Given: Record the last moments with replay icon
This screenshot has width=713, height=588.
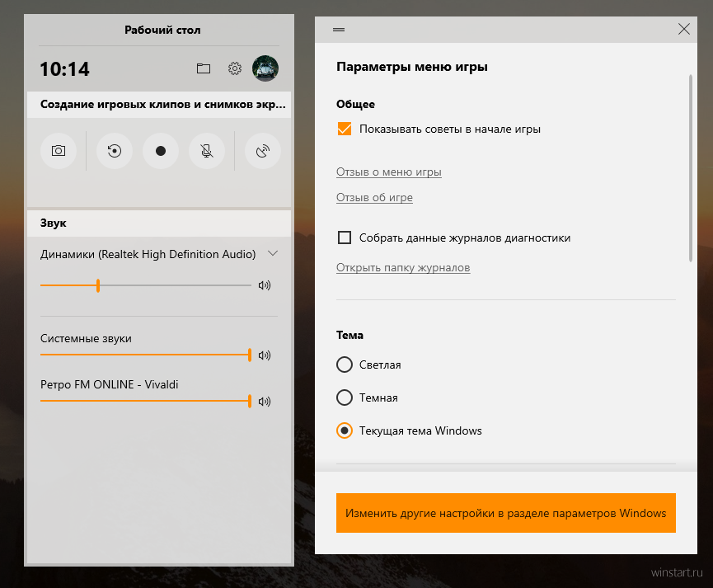Looking at the screenshot, I should pos(114,151).
